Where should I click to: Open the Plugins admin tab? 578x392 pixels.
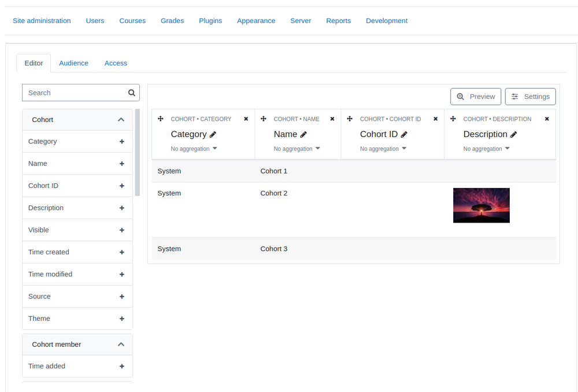click(x=210, y=21)
